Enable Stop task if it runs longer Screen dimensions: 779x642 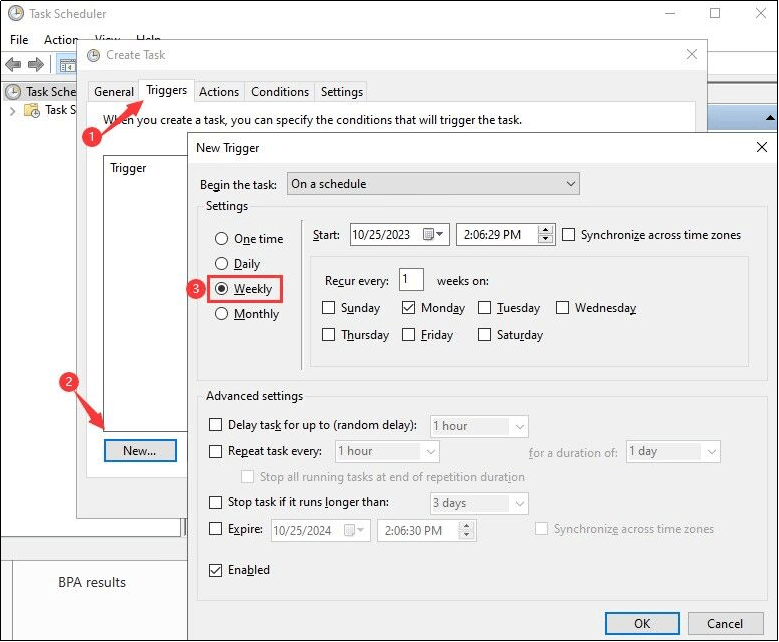pos(216,502)
